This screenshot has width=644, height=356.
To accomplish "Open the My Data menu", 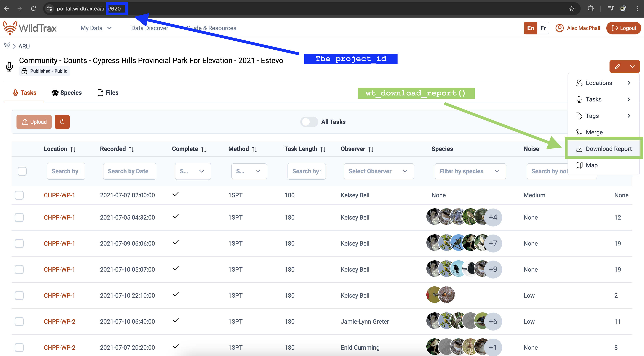I will (96, 28).
